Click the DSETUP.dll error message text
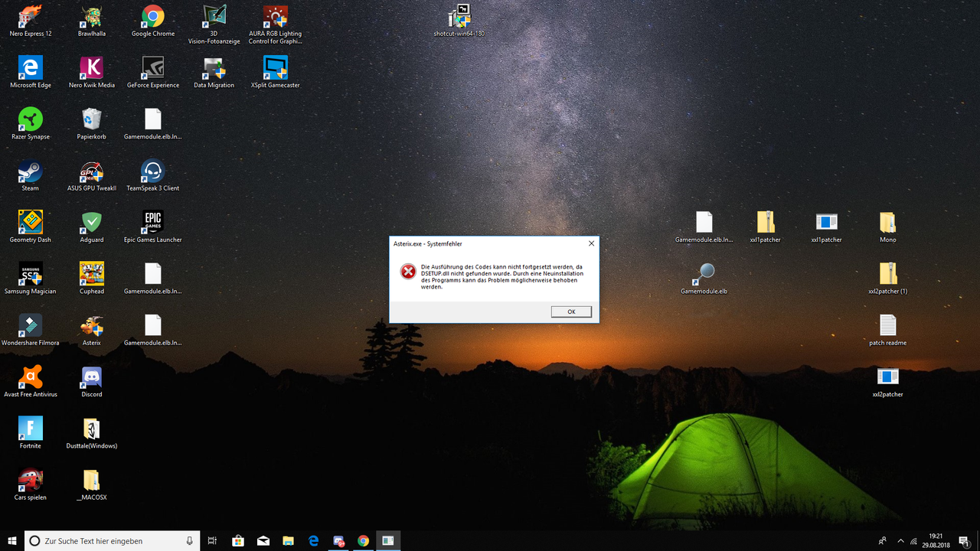Image resolution: width=980 pixels, height=551 pixels. click(501, 276)
